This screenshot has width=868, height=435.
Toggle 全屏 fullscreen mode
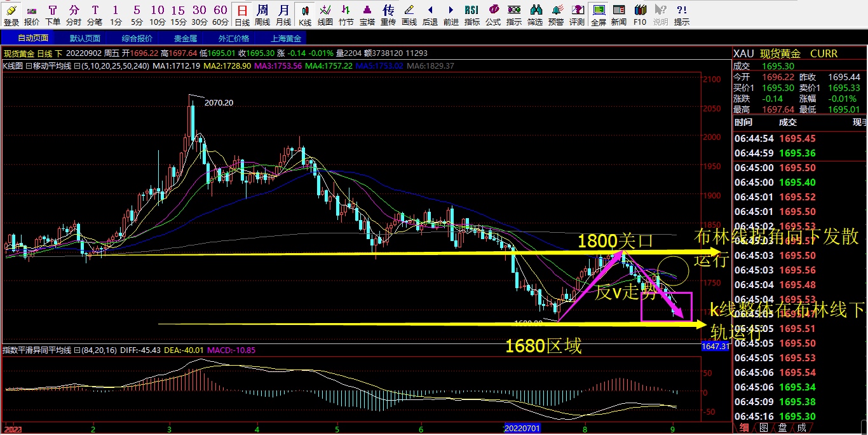coord(598,14)
